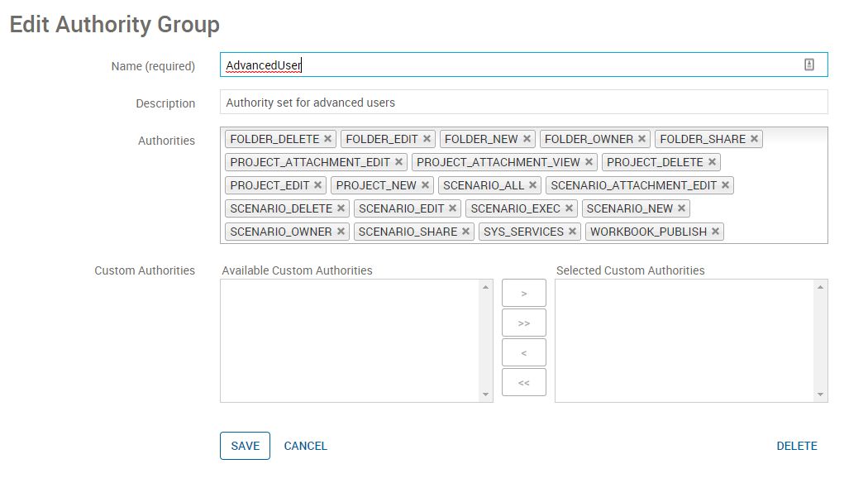The width and height of the screenshot is (868, 483).
Task: Click the Description input field
Action: [523, 103]
